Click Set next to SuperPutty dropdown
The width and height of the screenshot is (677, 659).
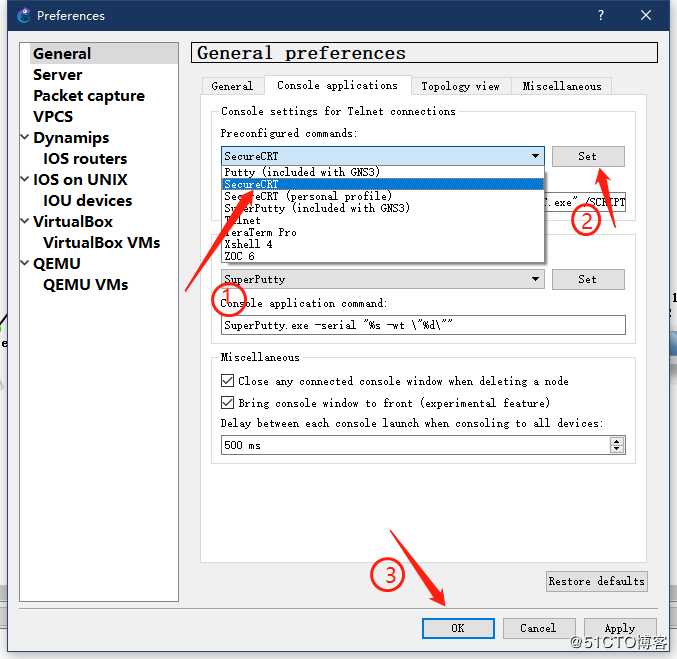click(x=588, y=279)
